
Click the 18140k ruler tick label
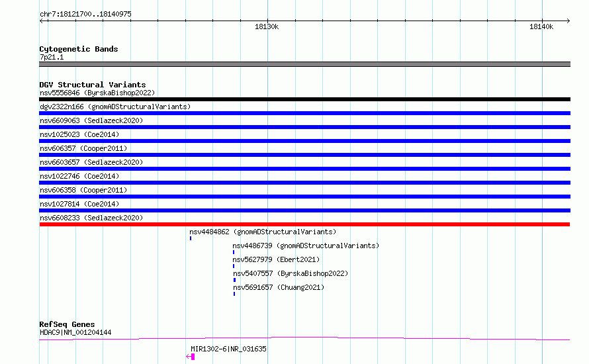coord(541,26)
